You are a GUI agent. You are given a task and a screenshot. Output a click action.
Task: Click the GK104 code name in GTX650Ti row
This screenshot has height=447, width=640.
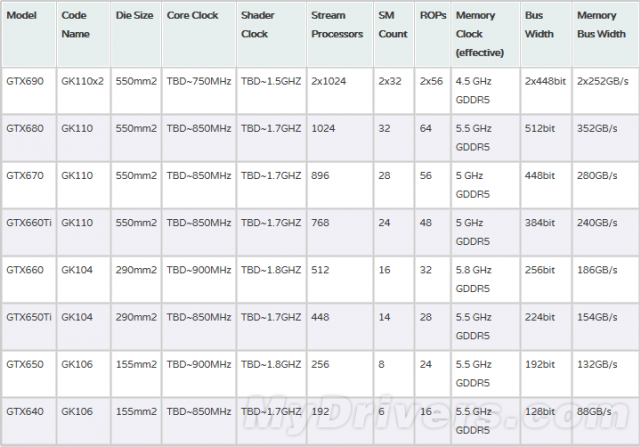84,327
